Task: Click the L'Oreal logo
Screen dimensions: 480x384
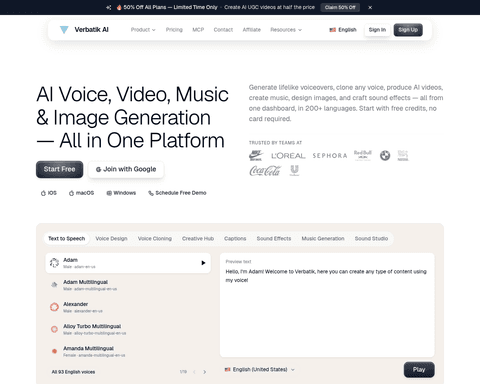Action: [x=288, y=156]
